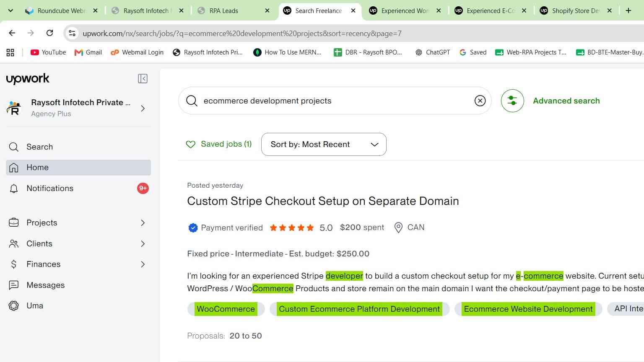Click the magnifier icon in search box
Screen dimensions: 644x362
192,101
